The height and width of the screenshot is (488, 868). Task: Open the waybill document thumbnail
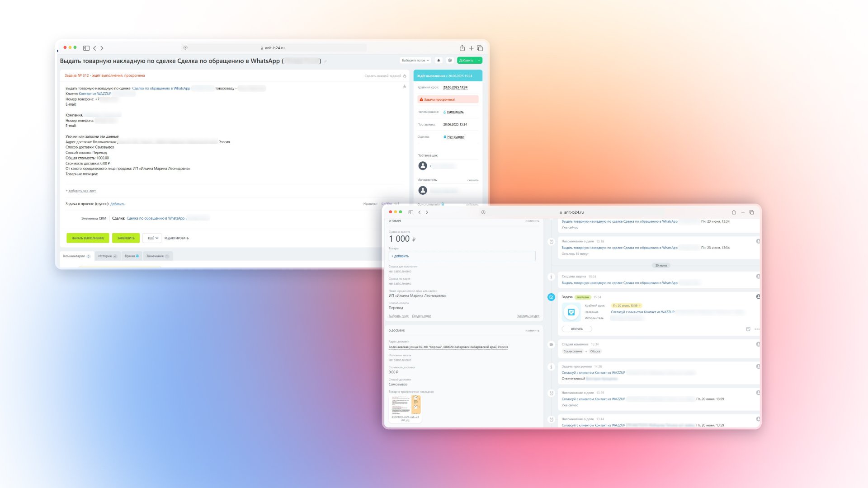point(405,405)
